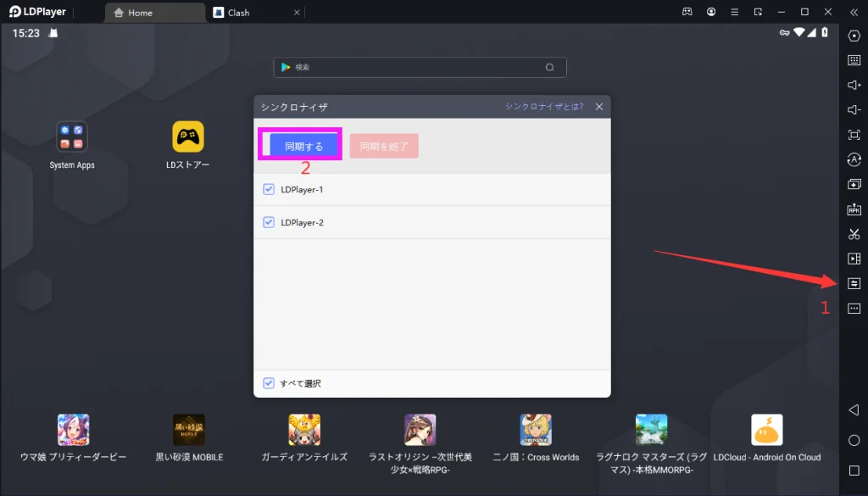The height and width of the screenshot is (496, 868).
Task: Start the video recorder icon
Action: coord(854,259)
